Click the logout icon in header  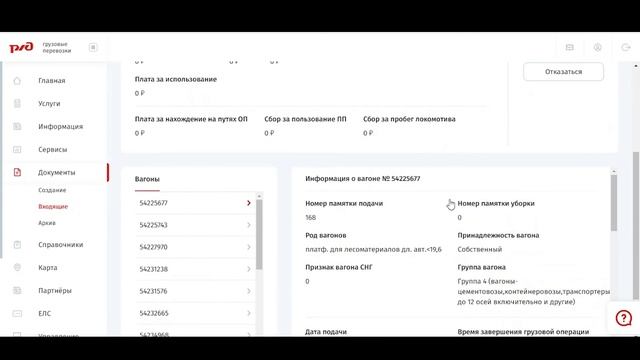[x=626, y=47]
